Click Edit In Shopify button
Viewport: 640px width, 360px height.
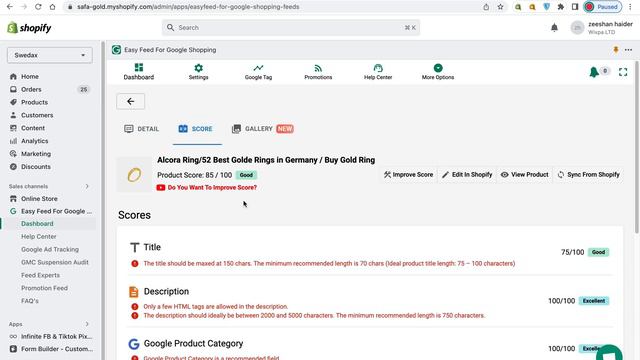pos(467,175)
